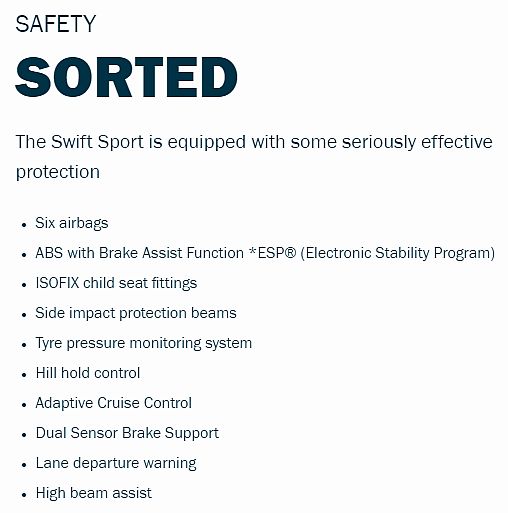Click bullet point beside Hill hold control

point(24,375)
